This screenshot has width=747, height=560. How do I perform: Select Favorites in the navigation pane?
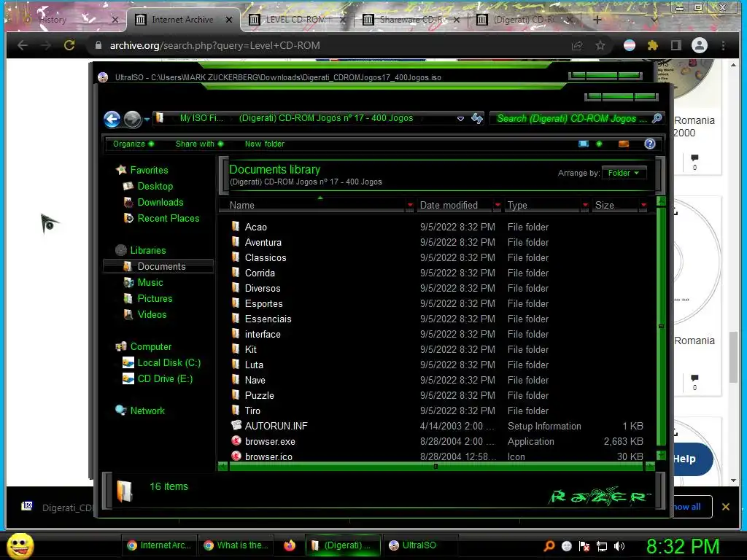[x=149, y=170]
